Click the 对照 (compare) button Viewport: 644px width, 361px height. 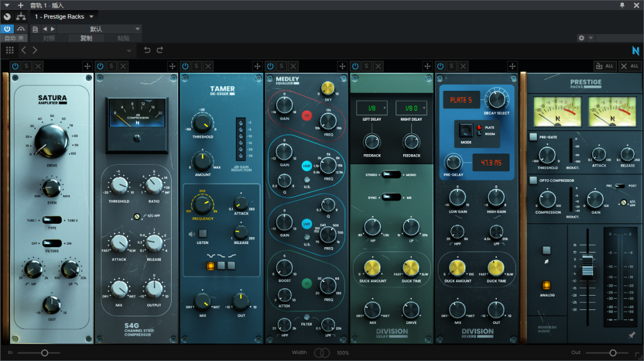(x=48, y=38)
